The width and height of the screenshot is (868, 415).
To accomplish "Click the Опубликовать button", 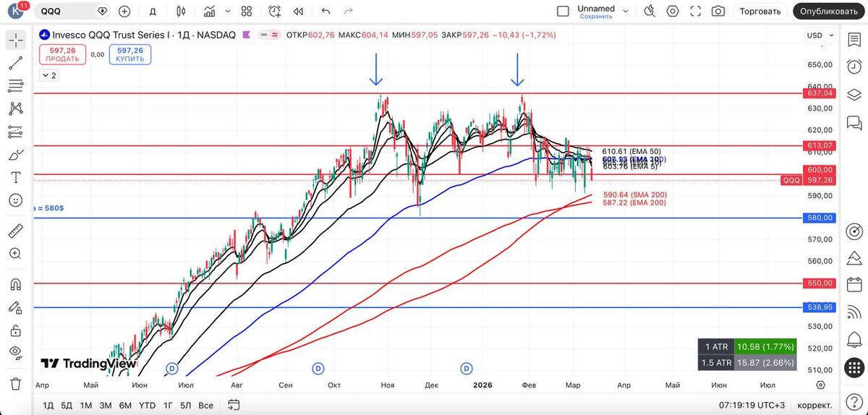I will pyautogui.click(x=829, y=11).
